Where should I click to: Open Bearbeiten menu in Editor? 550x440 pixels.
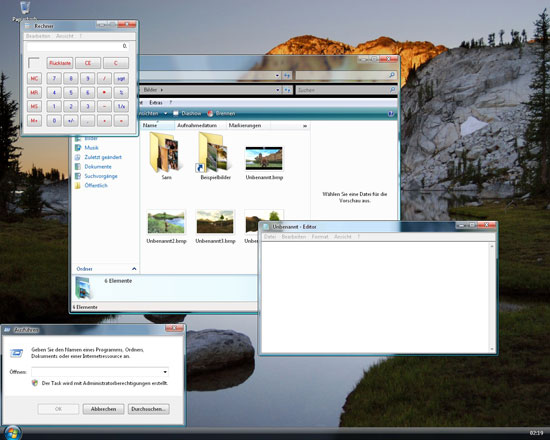(x=294, y=237)
